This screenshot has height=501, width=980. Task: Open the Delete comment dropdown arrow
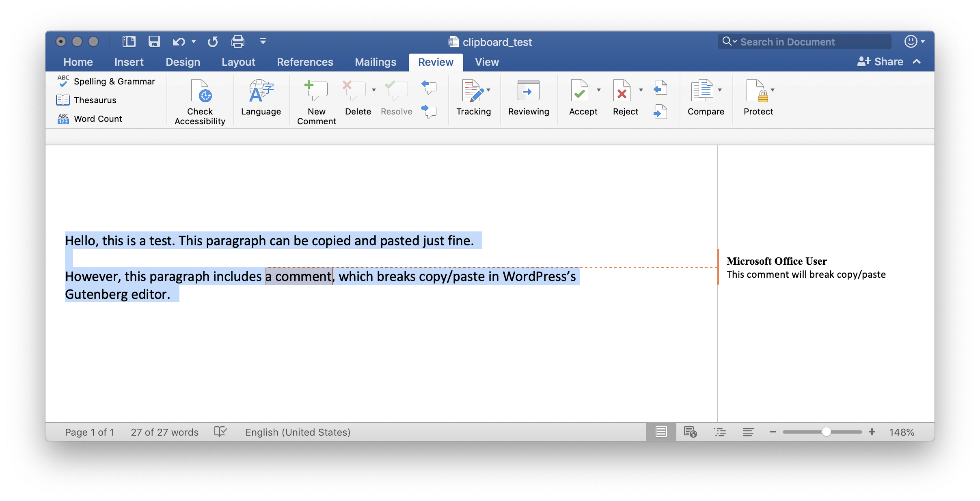pyautogui.click(x=373, y=90)
